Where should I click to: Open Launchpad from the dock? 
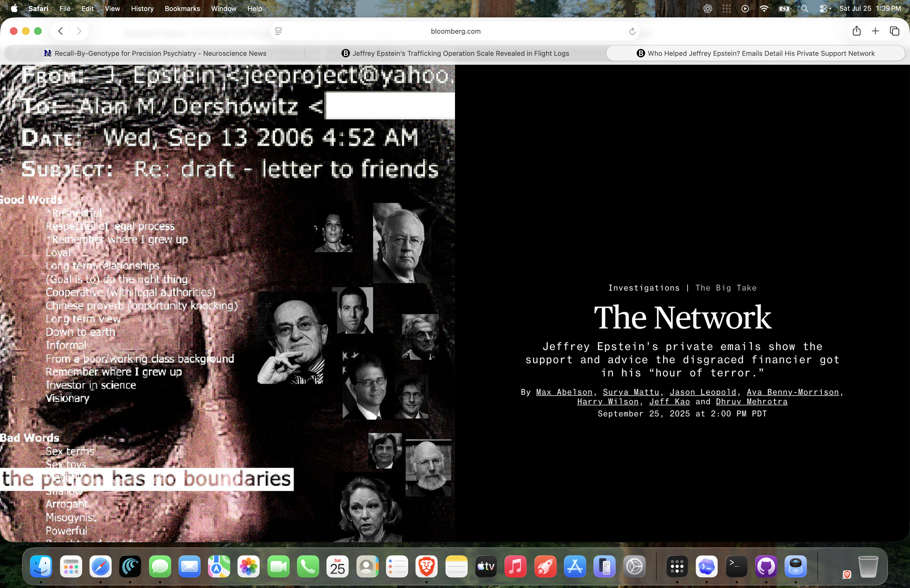coord(71,567)
